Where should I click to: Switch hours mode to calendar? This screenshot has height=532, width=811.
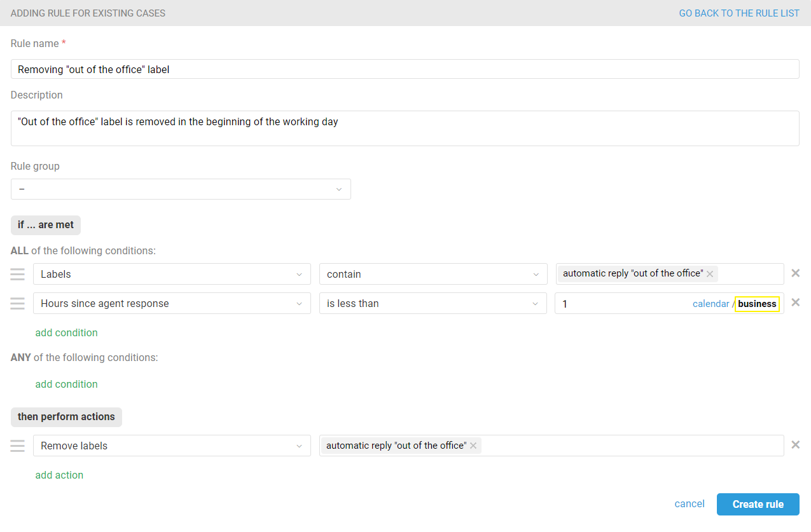tap(710, 304)
